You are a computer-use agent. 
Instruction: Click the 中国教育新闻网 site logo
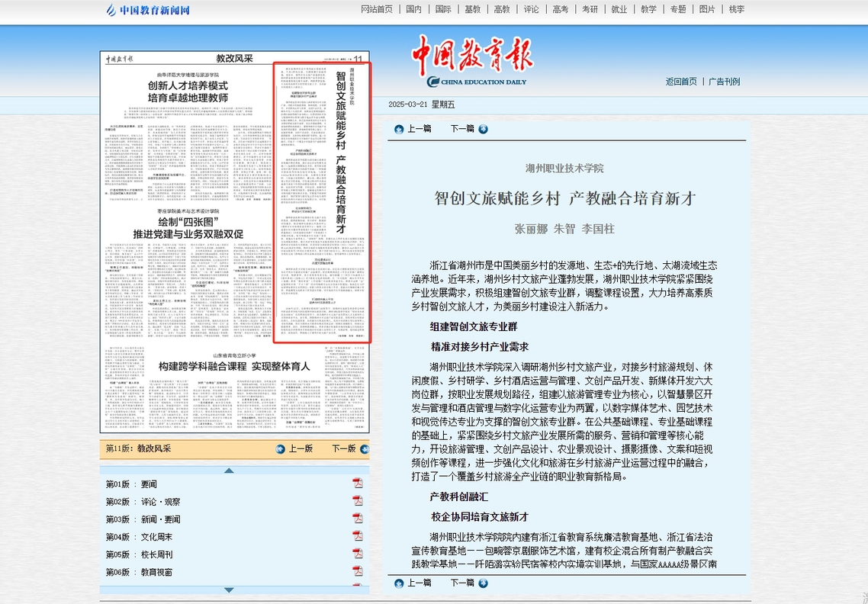148,10
